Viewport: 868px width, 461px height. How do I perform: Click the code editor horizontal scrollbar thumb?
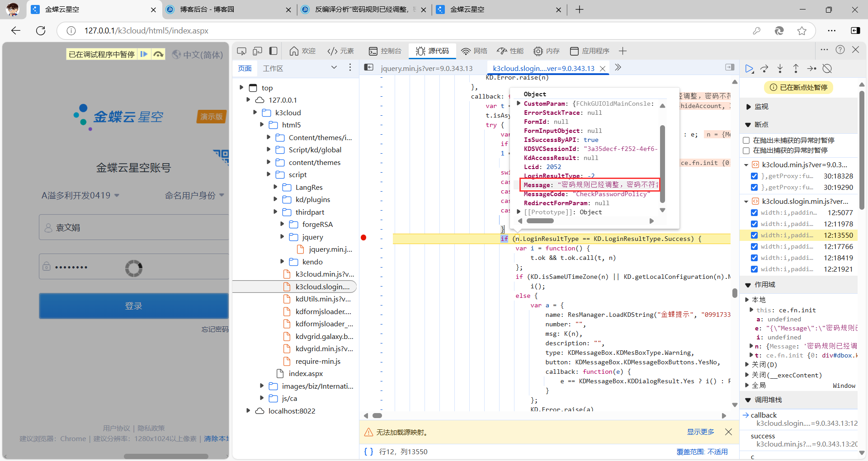point(377,416)
